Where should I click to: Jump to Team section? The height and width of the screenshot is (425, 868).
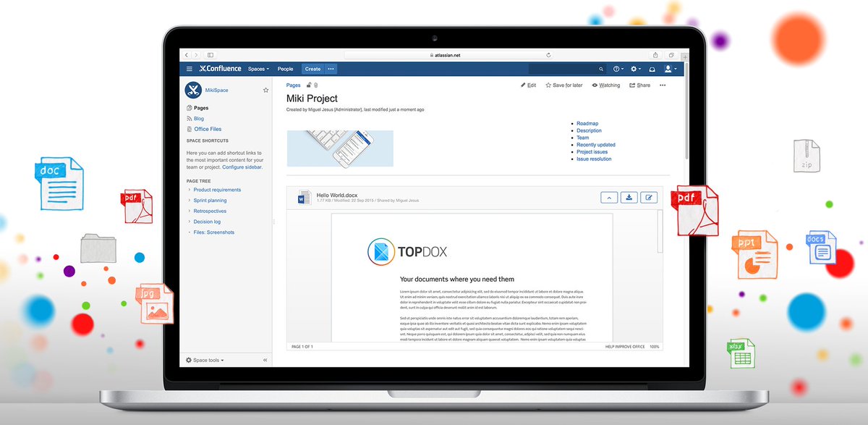click(583, 138)
